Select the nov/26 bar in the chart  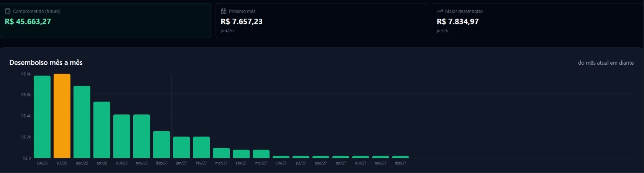click(142, 136)
